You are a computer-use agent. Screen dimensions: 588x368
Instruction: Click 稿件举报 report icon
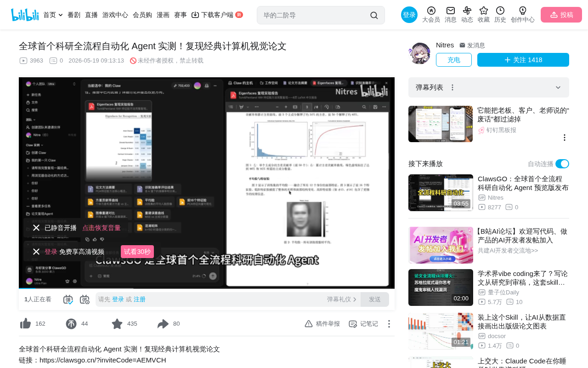(x=309, y=324)
